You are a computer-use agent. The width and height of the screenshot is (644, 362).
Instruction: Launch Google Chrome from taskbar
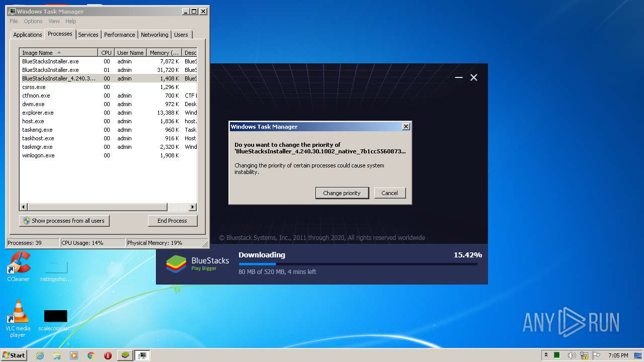coord(91,355)
